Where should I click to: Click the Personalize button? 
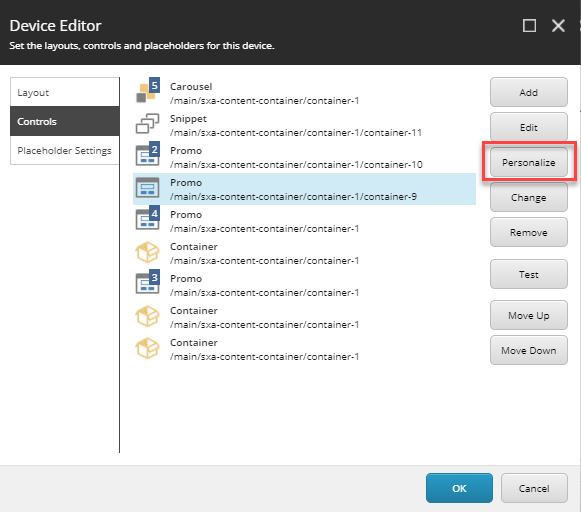(x=529, y=162)
